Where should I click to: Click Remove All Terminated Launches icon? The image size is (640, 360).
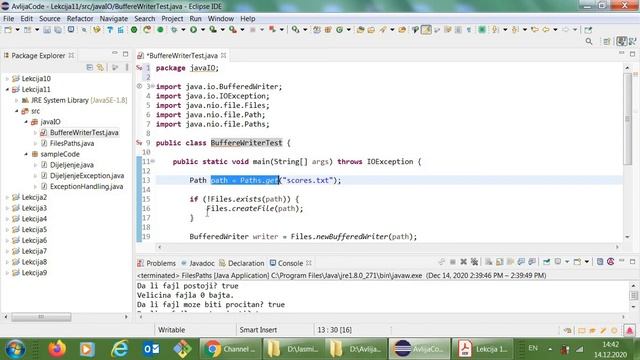(474, 262)
